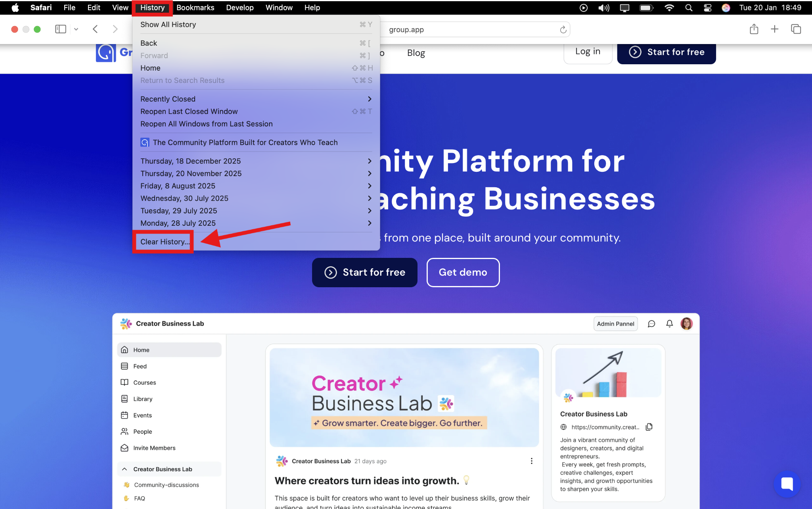Screen dimensions: 812x509
Task: Copy community URL with the copy icon
Action: click(x=649, y=427)
